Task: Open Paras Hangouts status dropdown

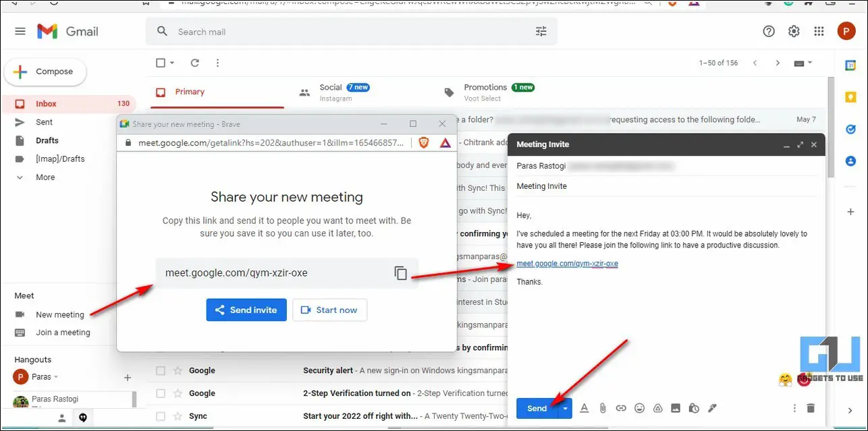Action: coord(56,377)
